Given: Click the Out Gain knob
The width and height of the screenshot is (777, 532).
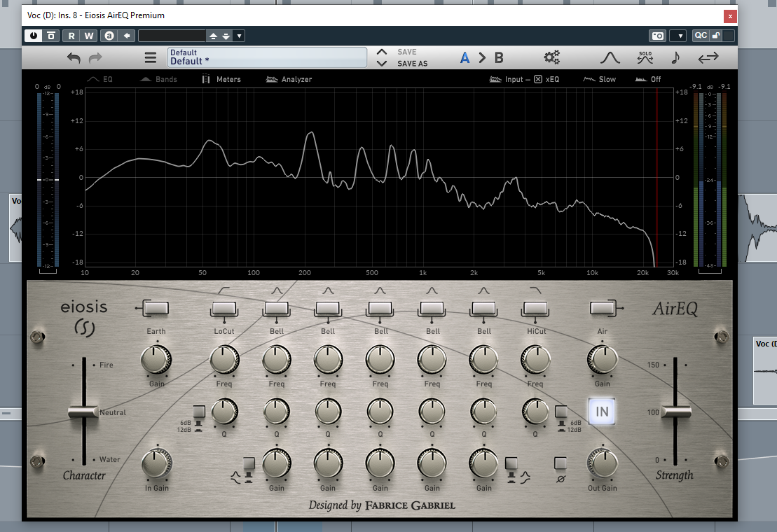Looking at the screenshot, I should pos(602,463).
